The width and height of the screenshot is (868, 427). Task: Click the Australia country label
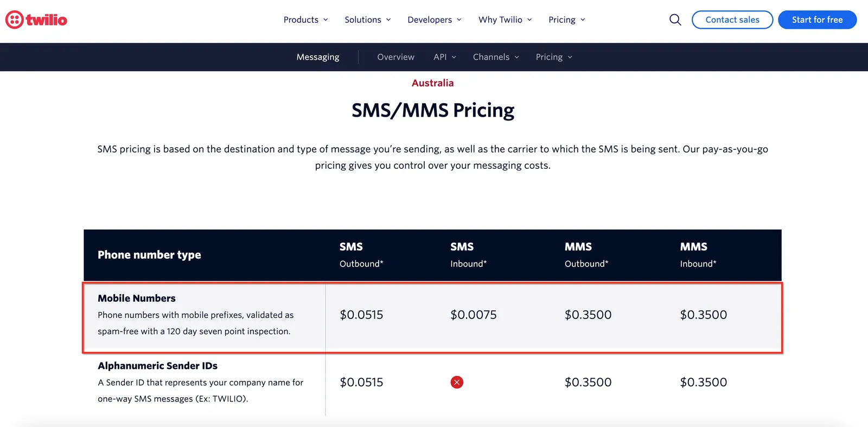432,83
